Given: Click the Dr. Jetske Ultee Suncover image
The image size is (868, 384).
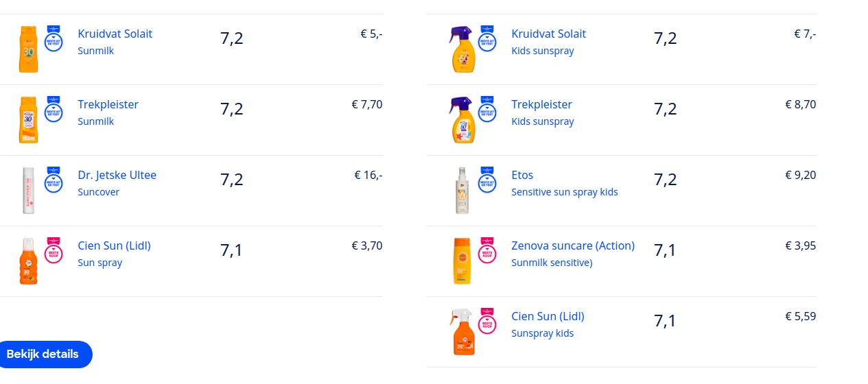Looking at the screenshot, I should tap(28, 190).
